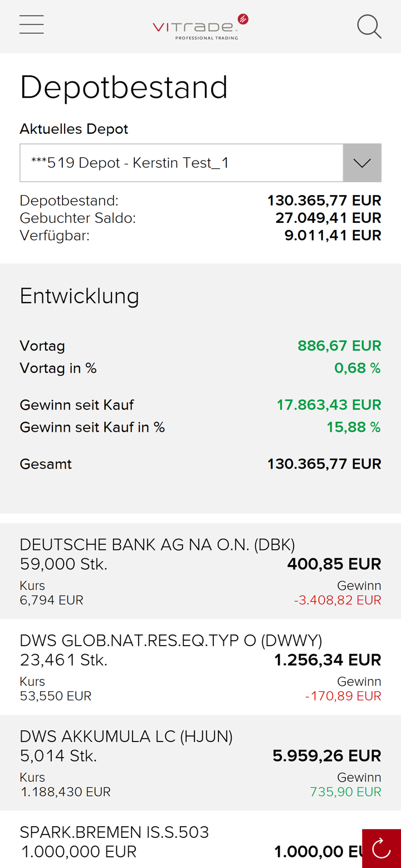401x868 pixels.
Task: Open the DWS Akkumula LC position
Action: [x=126, y=737]
